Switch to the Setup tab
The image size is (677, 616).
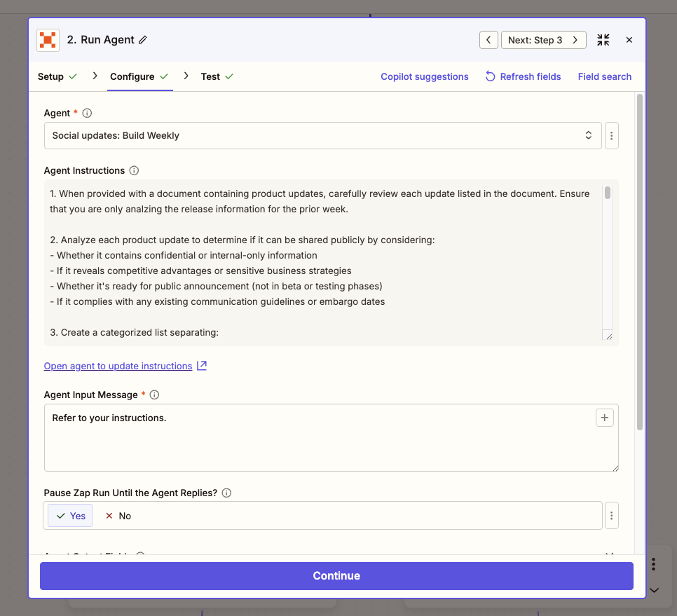coord(50,76)
